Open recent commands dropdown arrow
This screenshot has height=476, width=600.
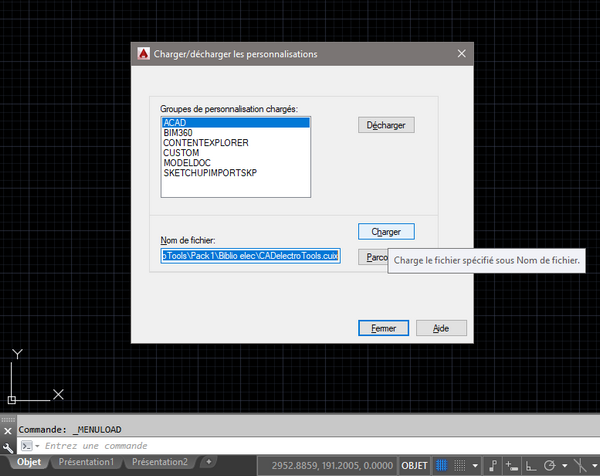coord(38,446)
